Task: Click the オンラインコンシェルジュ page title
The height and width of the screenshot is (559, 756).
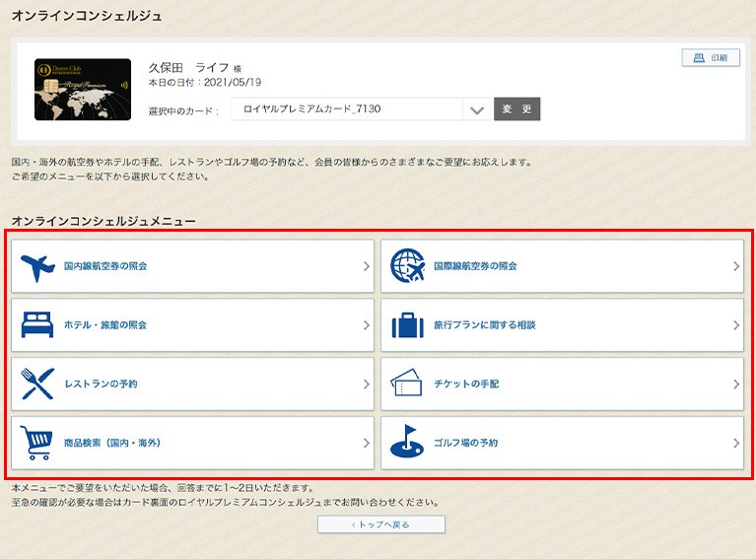Action: point(87,16)
